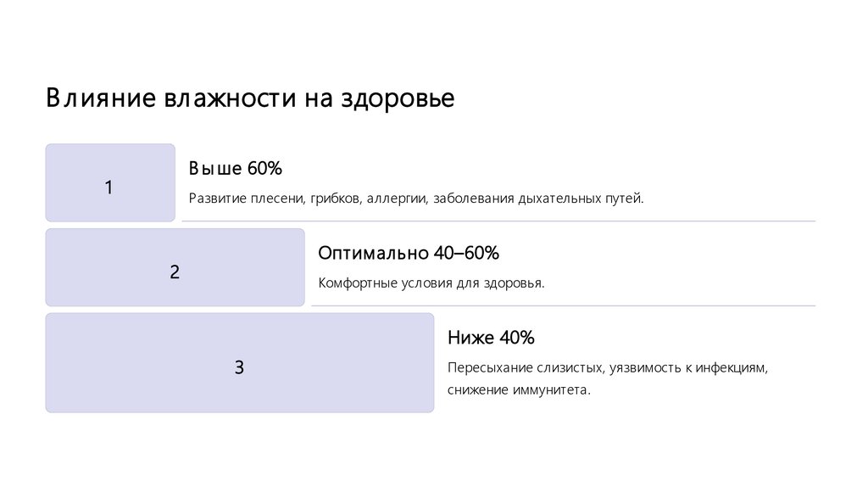
Task: Click the heading 'Выше 60%'
Action: pos(235,168)
